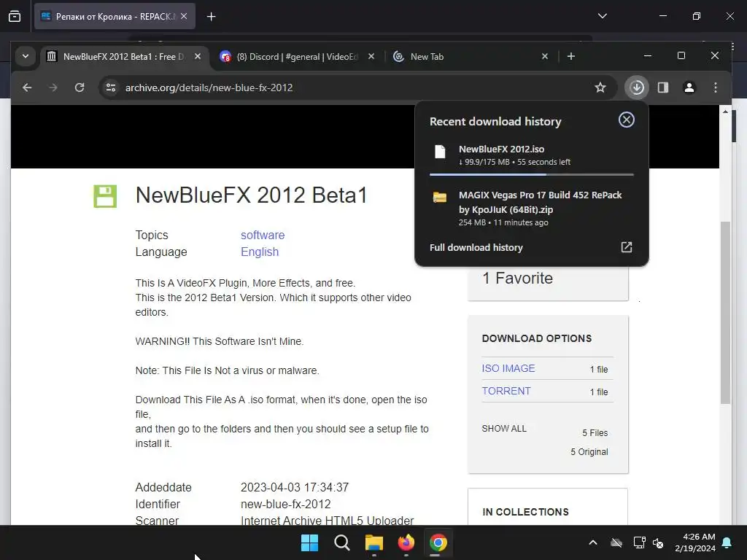Click workspaces icon in background window
This screenshot has width=747, height=560.
pyautogui.click(x=15, y=16)
